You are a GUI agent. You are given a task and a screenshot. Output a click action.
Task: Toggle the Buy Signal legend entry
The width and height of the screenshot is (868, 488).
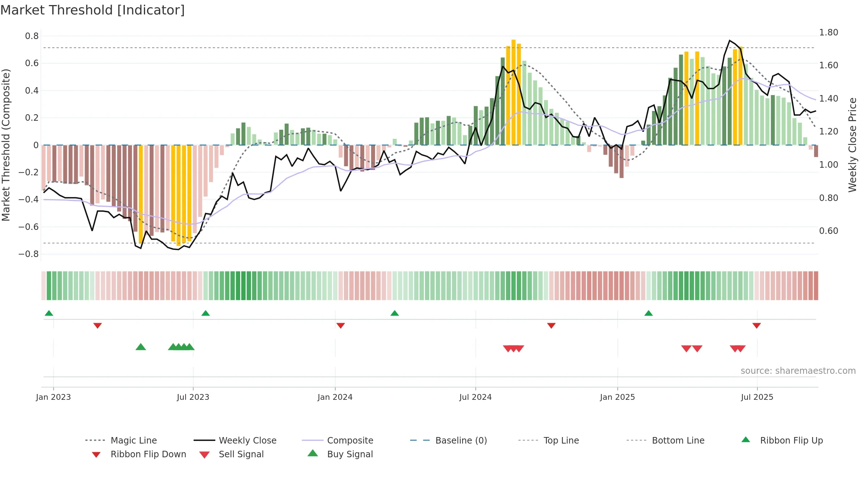pos(340,454)
